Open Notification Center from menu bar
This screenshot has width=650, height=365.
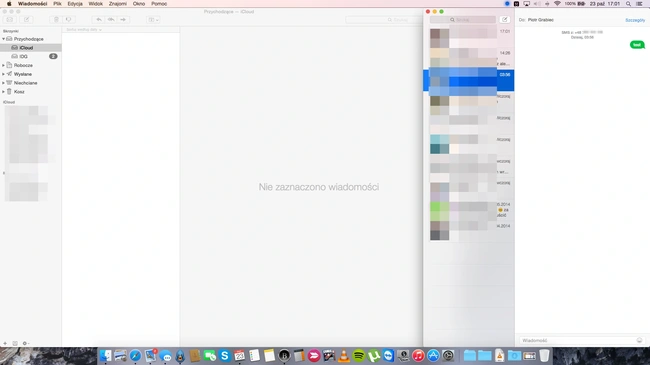640,4
